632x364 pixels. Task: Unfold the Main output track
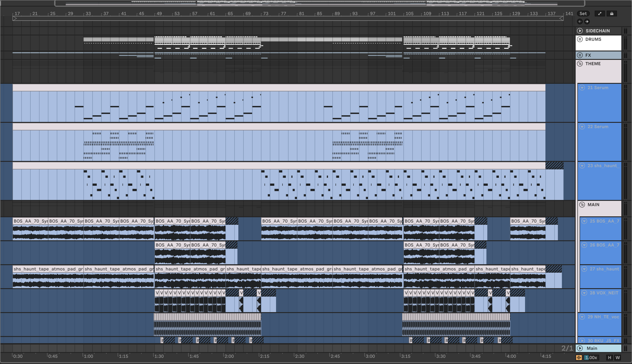point(580,348)
